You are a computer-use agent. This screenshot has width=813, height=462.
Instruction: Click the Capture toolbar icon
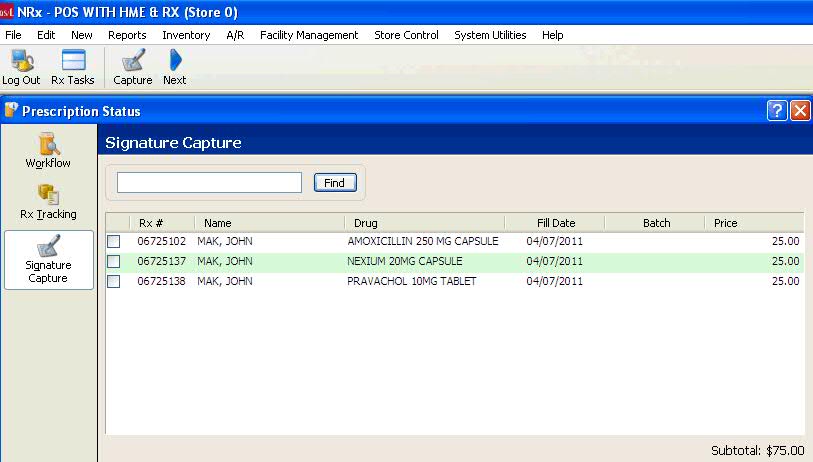click(133, 67)
